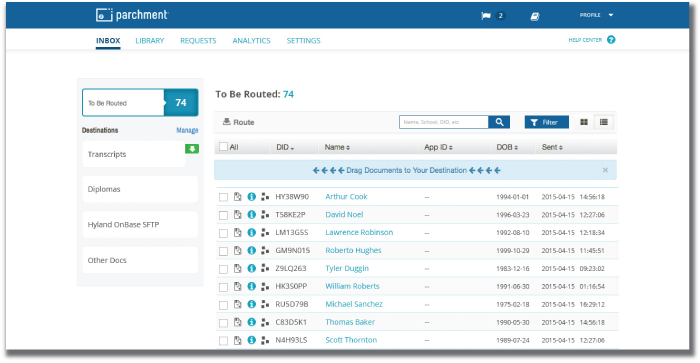This screenshot has height=363, width=700.
Task: Open the Analytics tab
Action: pos(251,41)
